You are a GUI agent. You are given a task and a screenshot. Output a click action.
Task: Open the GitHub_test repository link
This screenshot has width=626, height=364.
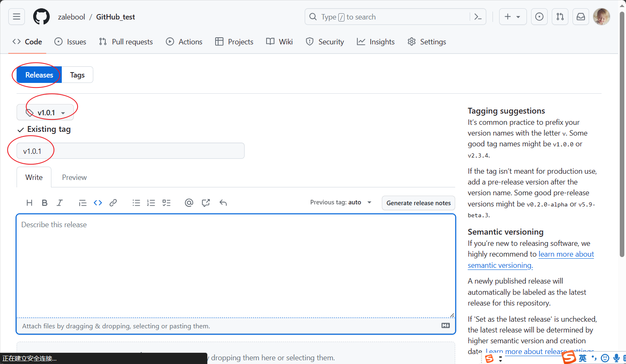coord(116,17)
